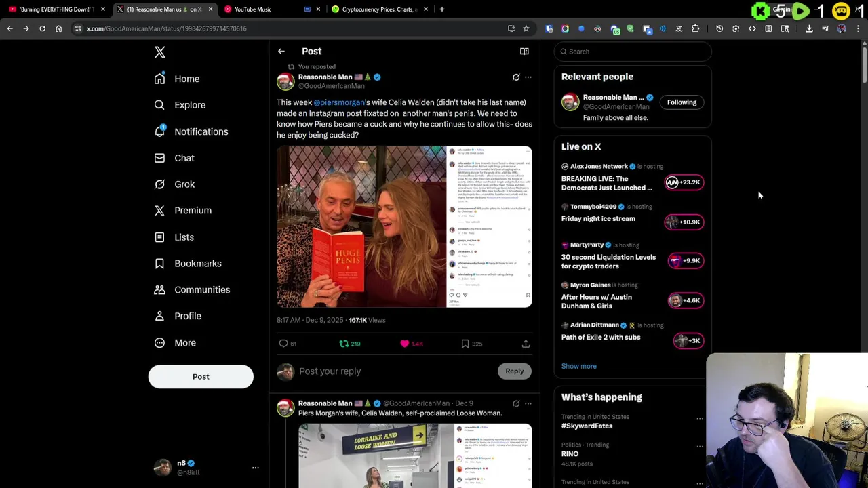Image resolution: width=868 pixels, height=488 pixels.
Task: Open account menu next to n8
Action: (256, 468)
